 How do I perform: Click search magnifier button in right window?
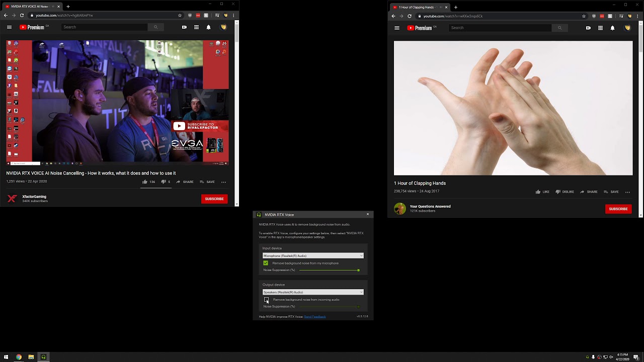(560, 28)
